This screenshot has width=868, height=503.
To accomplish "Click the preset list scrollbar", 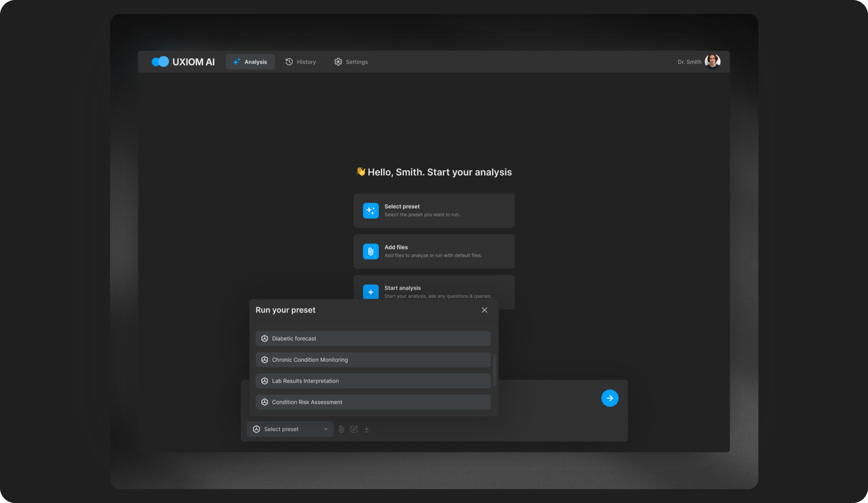I will coord(494,369).
